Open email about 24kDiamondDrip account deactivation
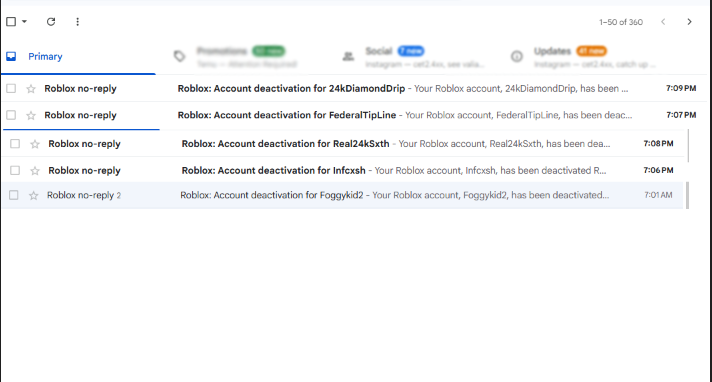The image size is (712, 382). [x=354, y=89]
